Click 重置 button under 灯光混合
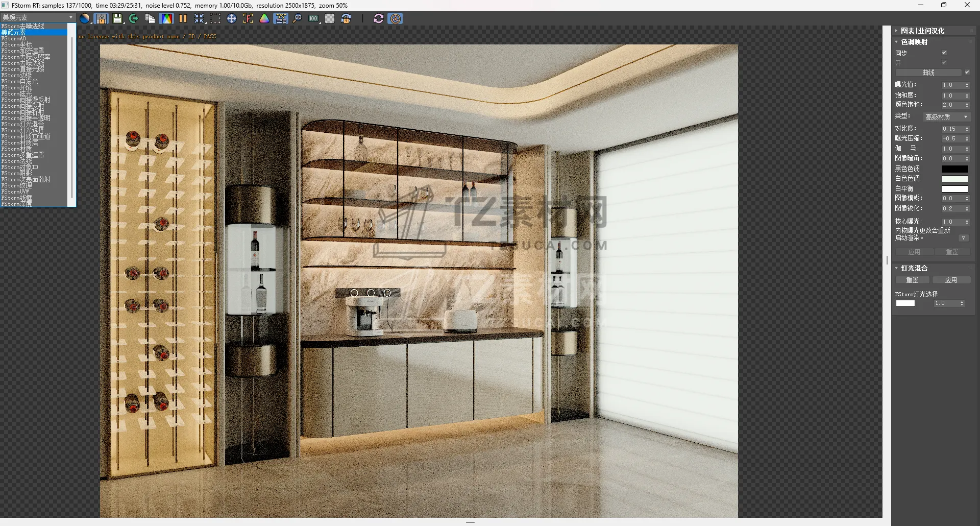The width and height of the screenshot is (980, 526). click(x=912, y=280)
